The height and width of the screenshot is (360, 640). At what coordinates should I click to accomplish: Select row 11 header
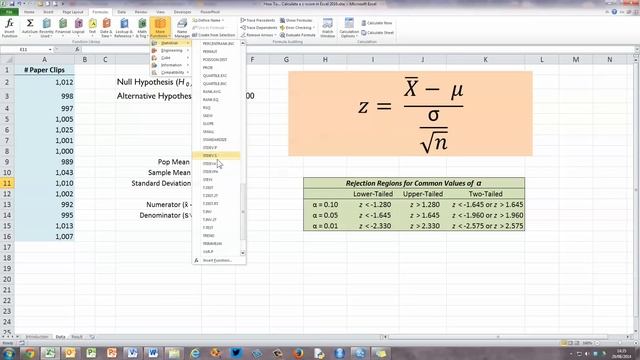(7, 183)
